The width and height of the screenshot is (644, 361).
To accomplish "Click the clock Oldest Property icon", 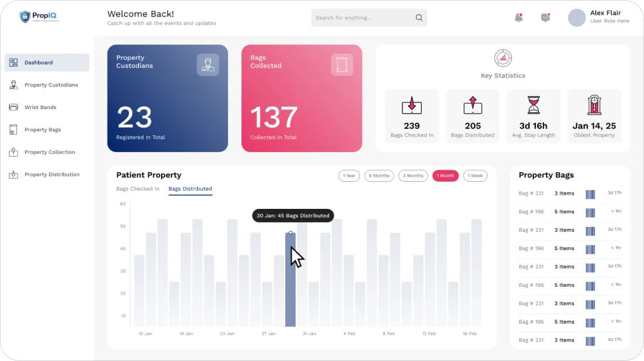I will tap(594, 105).
